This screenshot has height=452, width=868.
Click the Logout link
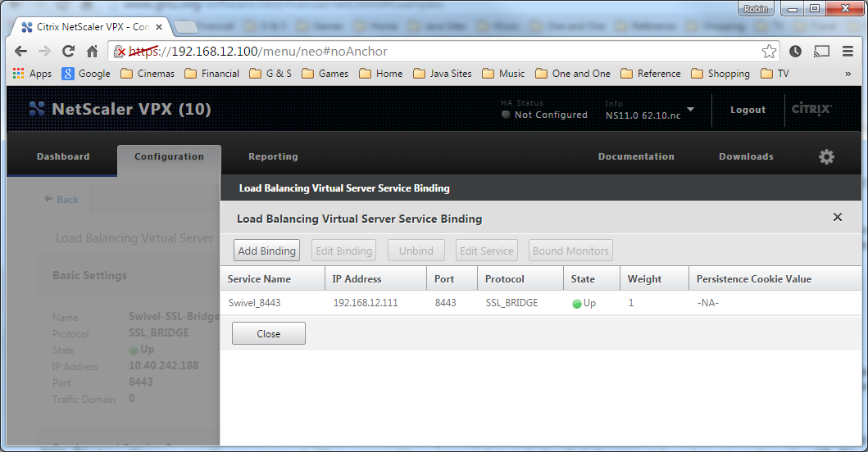coord(748,110)
